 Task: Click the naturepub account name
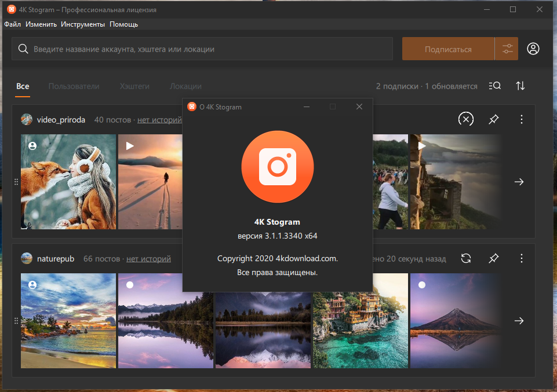coord(56,259)
